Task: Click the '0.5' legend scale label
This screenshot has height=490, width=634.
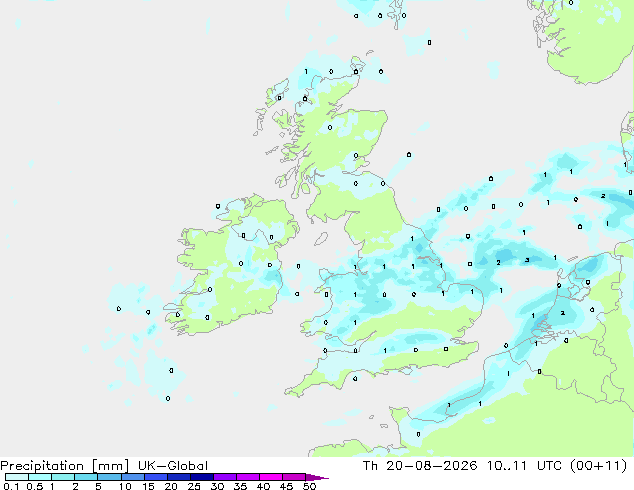Action: click(35, 486)
